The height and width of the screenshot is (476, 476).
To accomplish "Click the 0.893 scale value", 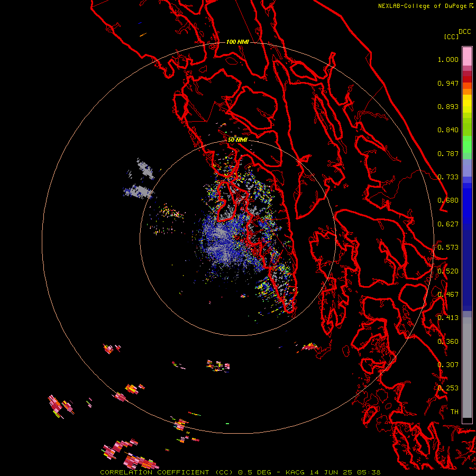I will coord(448,106).
